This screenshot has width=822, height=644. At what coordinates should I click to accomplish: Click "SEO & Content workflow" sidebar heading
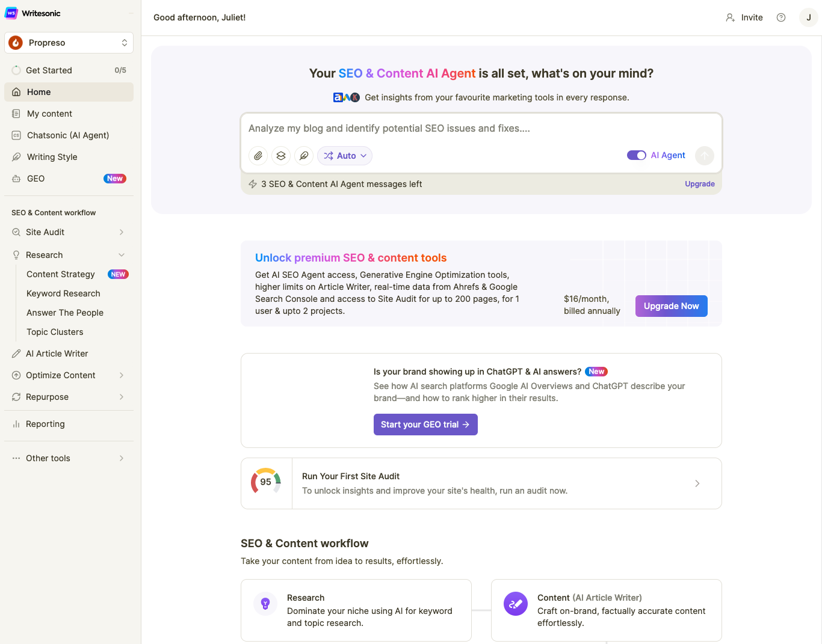(54, 213)
